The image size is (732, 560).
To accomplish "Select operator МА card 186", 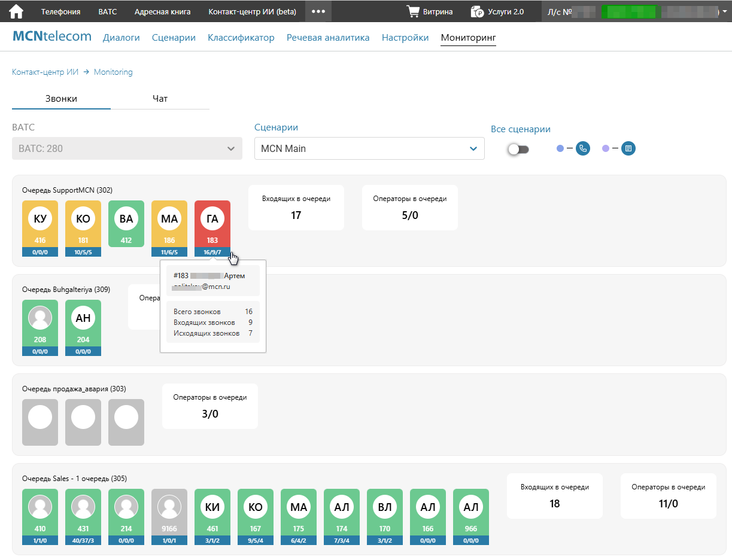I will (169, 229).
